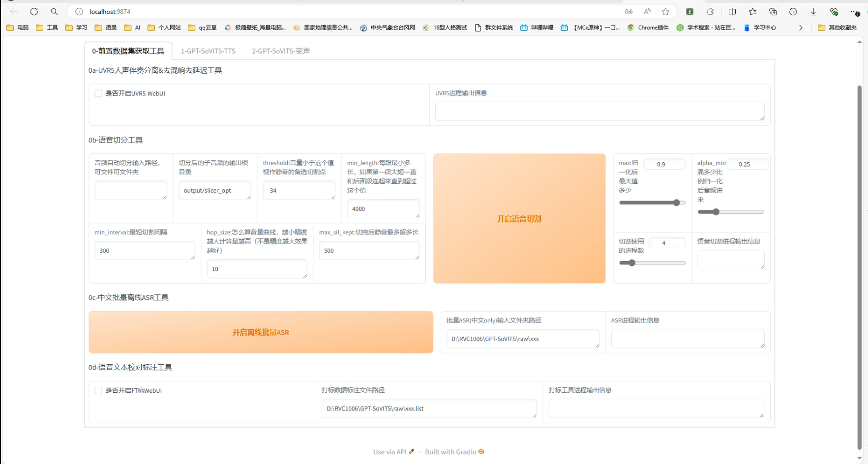Open the split screen icon in toolbar
This screenshot has height=464, width=868.
pos(732,12)
